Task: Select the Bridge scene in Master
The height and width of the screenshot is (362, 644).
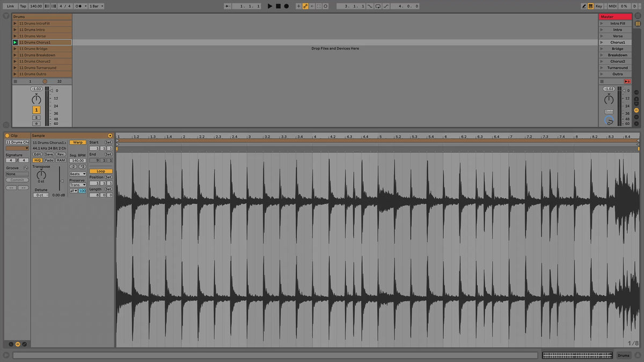Action: tap(617, 49)
